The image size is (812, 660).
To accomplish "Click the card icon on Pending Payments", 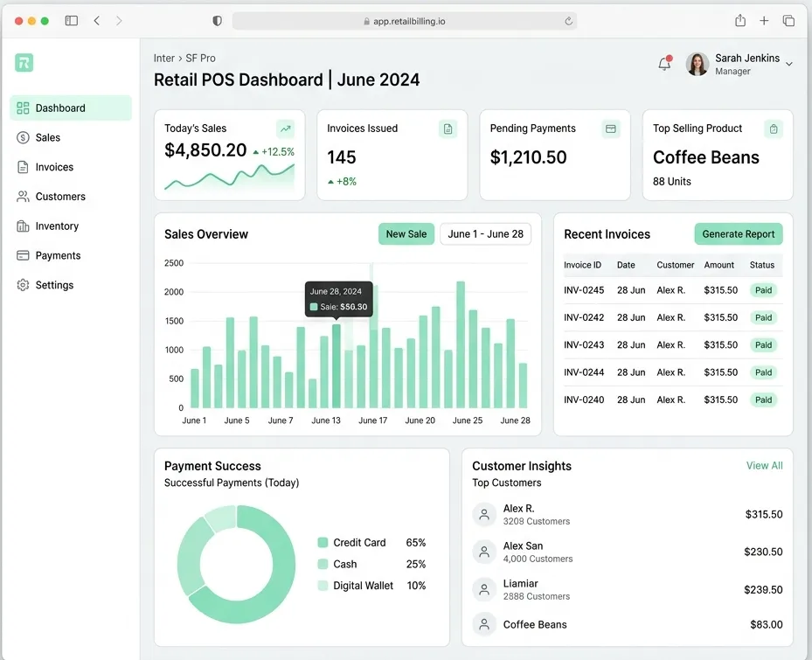I will point(611,129).
